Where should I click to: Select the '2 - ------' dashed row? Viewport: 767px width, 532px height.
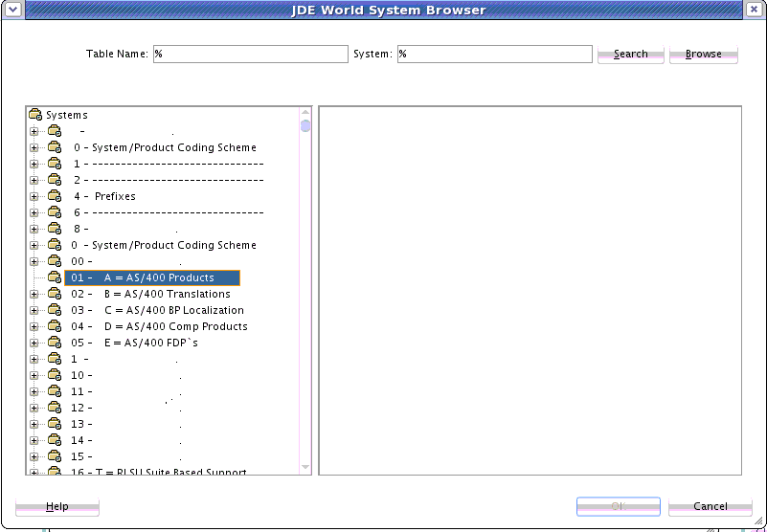click(169, 180)
